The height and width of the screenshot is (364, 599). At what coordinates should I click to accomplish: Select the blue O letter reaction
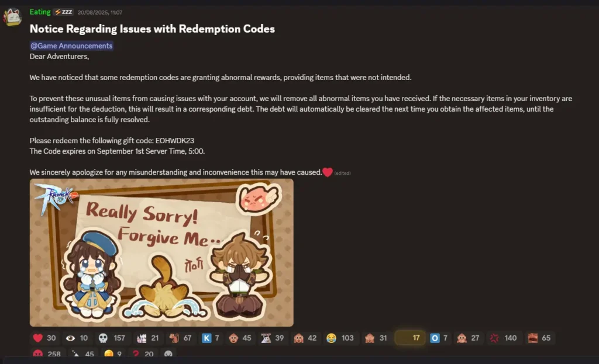(439, 338)
